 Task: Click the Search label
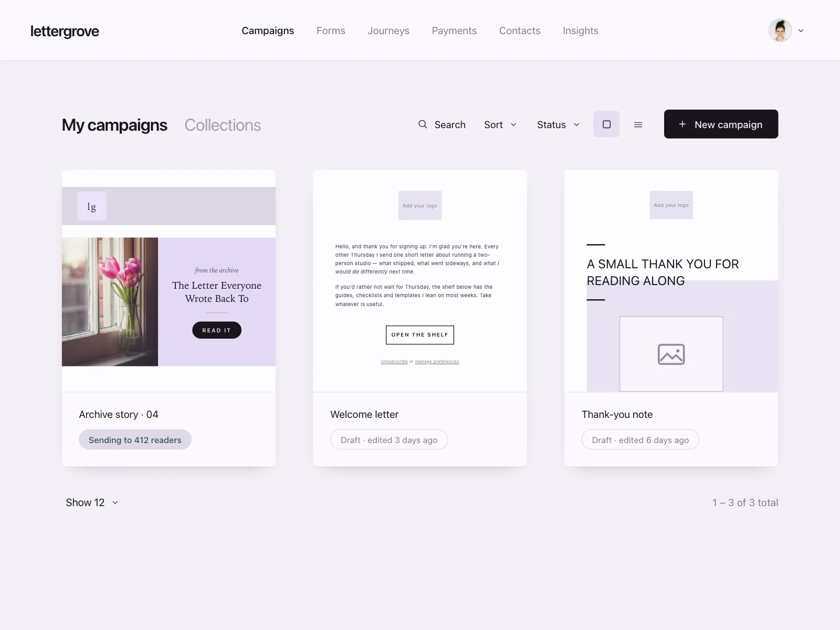[x=450, y=124]
